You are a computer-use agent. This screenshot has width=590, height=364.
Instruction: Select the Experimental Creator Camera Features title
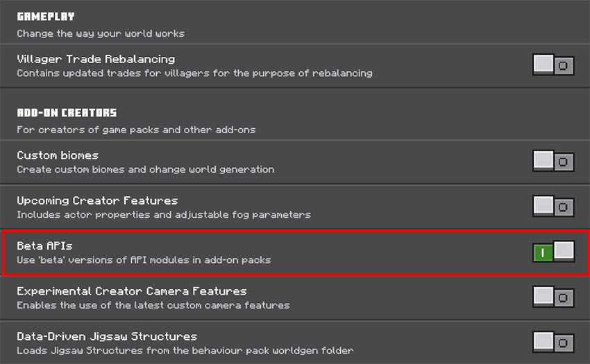click(x=131, y=291)
